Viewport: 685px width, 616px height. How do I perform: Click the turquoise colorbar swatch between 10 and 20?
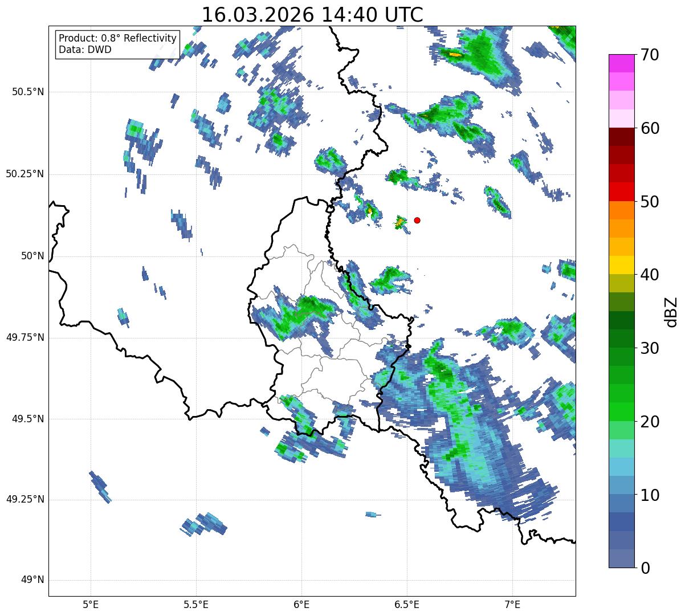click(621, 448)
